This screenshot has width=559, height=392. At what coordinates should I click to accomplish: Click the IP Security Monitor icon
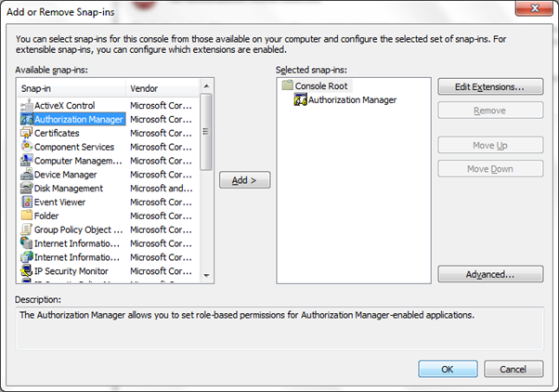point(27,271)
